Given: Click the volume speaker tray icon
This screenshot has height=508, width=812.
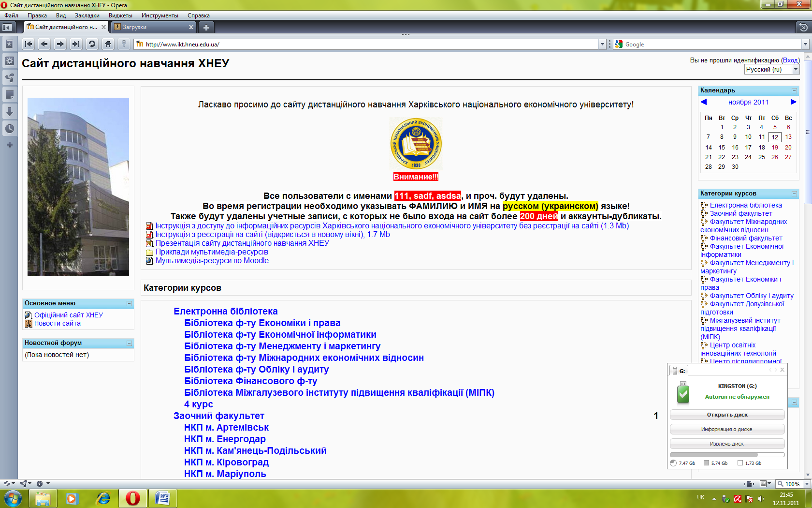Looking at the screenshot, I should tap(761, 498).
